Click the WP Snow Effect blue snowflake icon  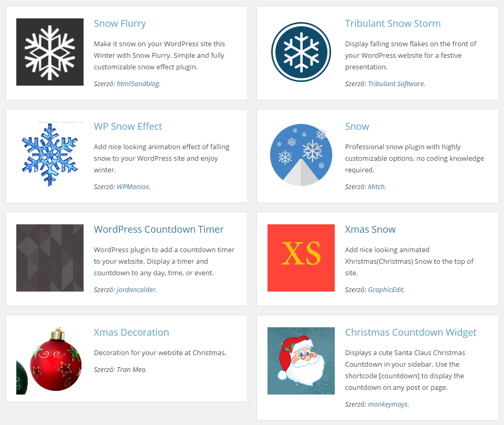tap(50, 155)
